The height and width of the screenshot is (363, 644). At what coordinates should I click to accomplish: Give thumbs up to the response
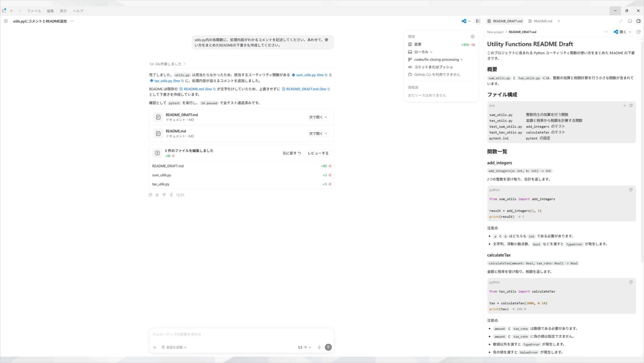coord(157,195)
